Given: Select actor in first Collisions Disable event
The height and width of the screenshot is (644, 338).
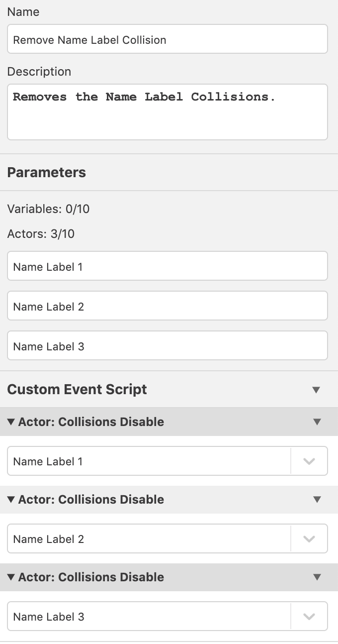Looking at the screenshot, I should (x=149, y=461).
